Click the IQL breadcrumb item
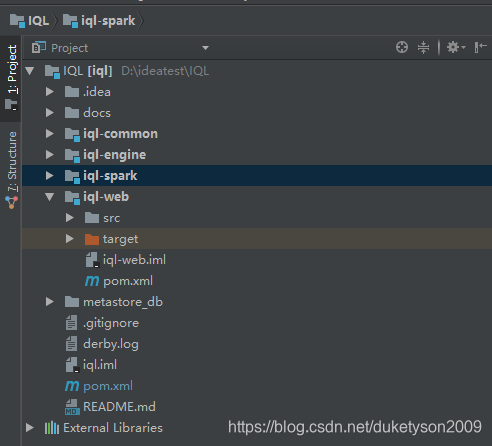Image resolution: width=492 pixels, height=446 pixels. pyautogui.click(x=29, y=21)
